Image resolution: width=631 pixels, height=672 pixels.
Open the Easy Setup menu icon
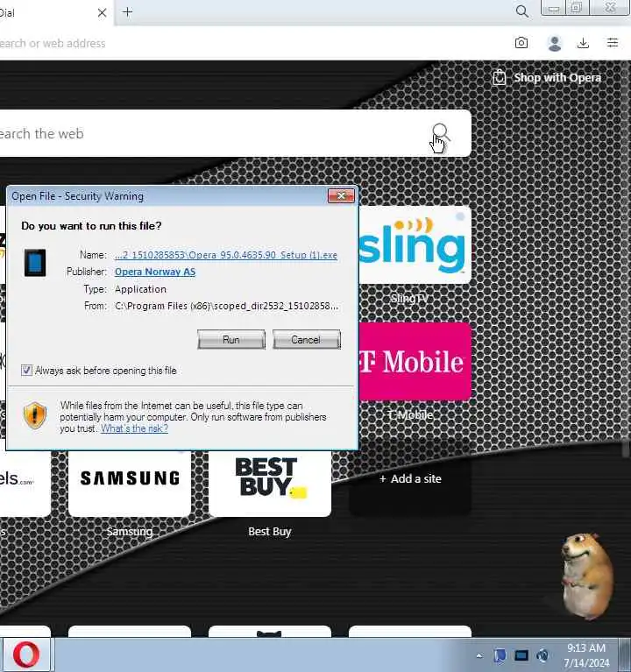(x=613, y=42)
